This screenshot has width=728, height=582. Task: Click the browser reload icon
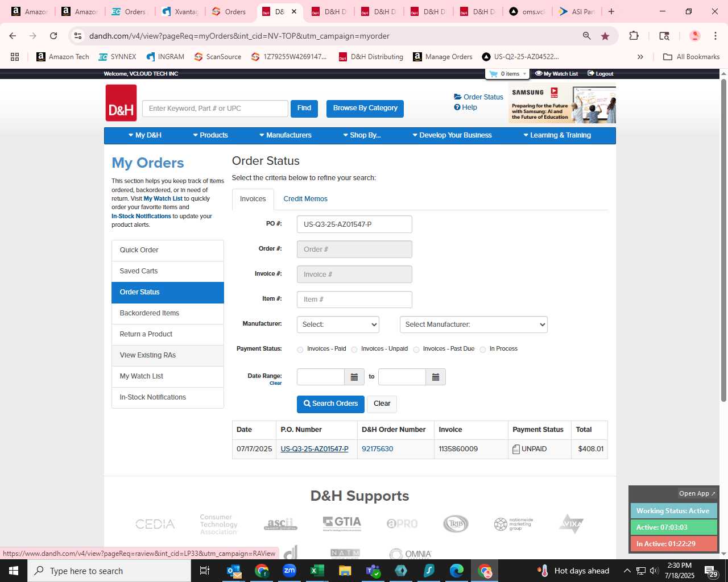point(53,36)
